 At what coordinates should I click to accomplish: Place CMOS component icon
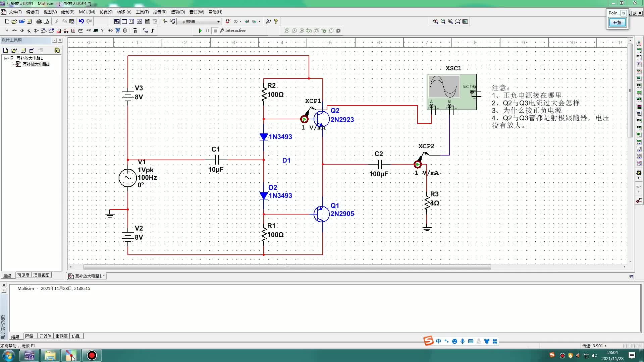(51, 31)
